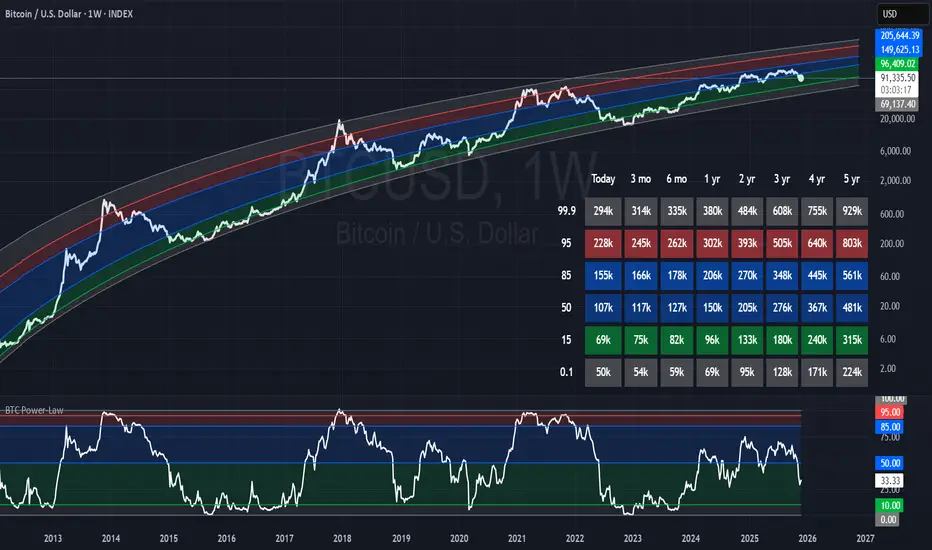This screenshot has width=932, height=550.
Task: Select the BTC Power-Law indicator label
Action: point(34,410)
